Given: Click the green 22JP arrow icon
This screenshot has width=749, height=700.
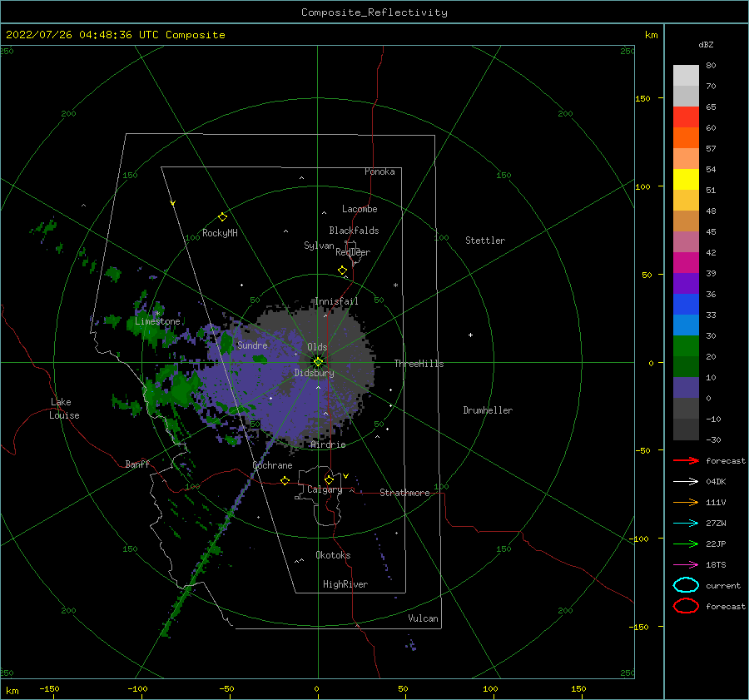Looking at the screenshot, I should click(x=686, y=544).
